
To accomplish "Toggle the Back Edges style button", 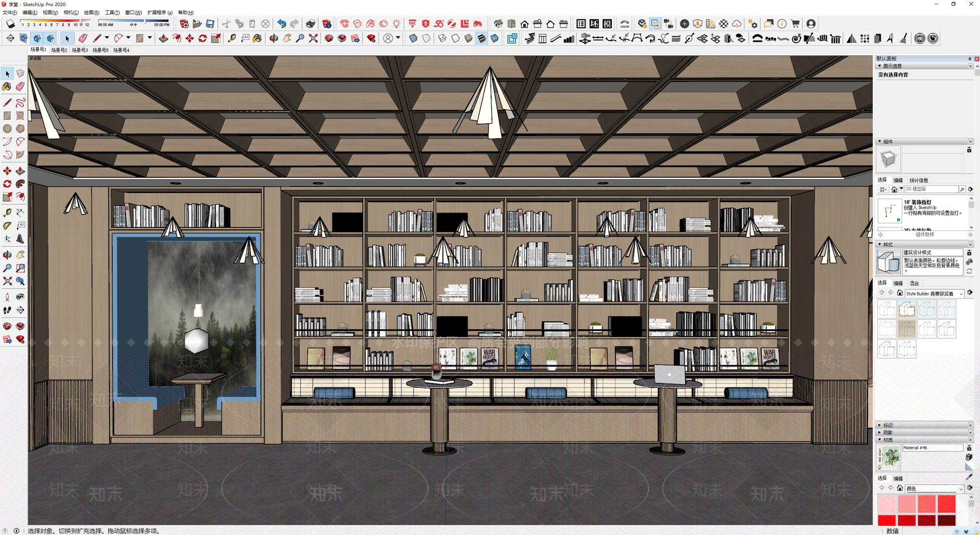I will coord(426,38).
